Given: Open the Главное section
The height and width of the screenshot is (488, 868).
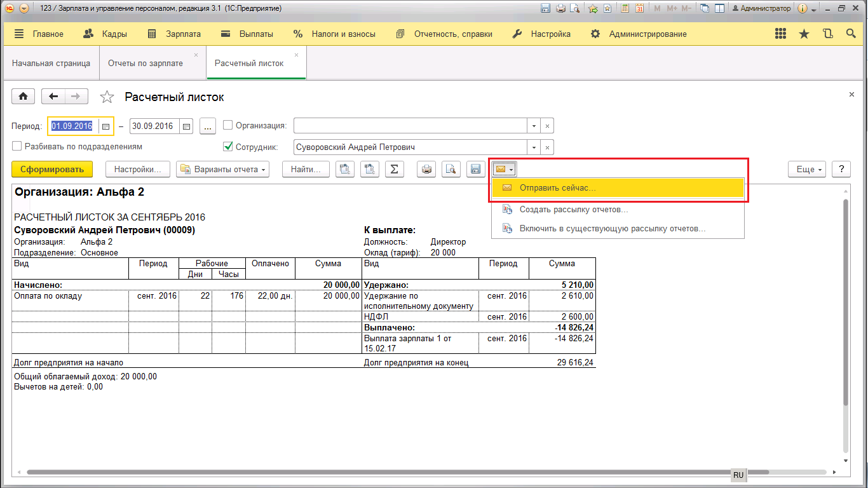Looking at the screenshot, I should click(x=39, y=34).
